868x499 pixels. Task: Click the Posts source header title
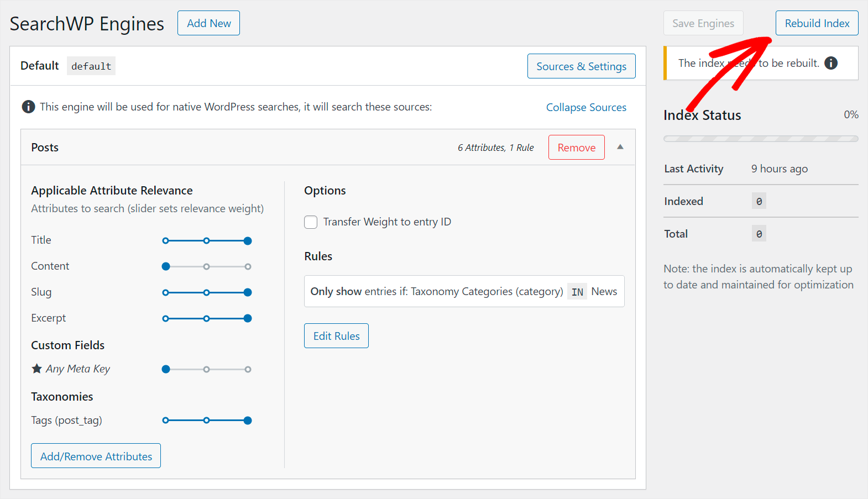point(45,148)
